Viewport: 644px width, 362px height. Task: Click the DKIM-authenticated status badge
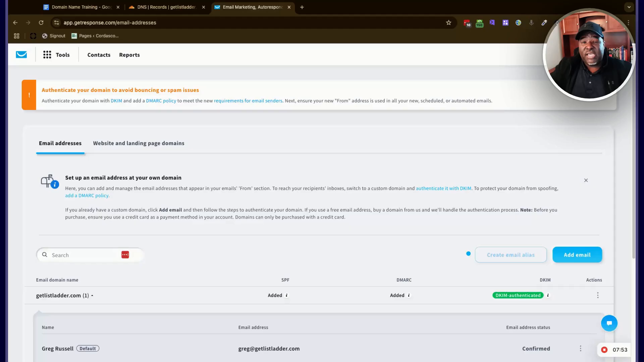pos(518,295)
